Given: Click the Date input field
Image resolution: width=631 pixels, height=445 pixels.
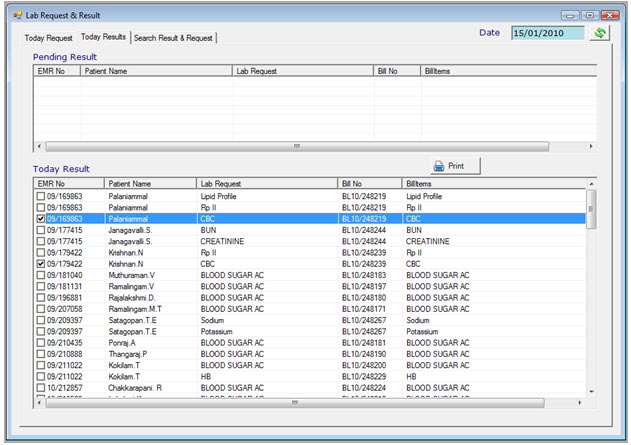Looking at the screenshot, I should coord(548,33).
